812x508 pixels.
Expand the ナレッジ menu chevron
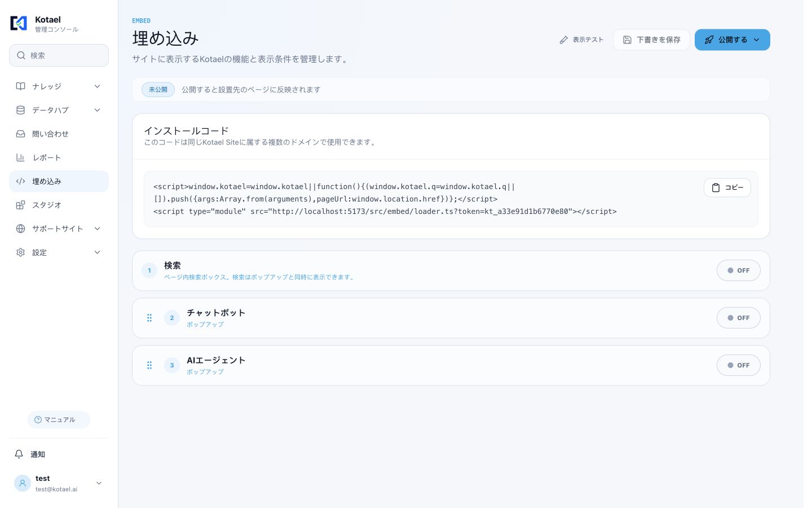[97, 86]
